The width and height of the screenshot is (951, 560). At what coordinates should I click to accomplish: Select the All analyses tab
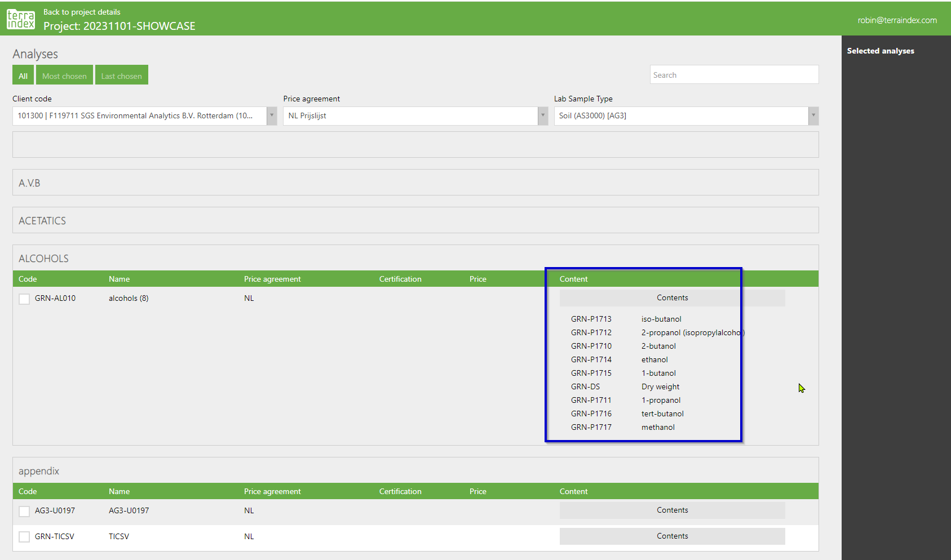coord(23,76)
